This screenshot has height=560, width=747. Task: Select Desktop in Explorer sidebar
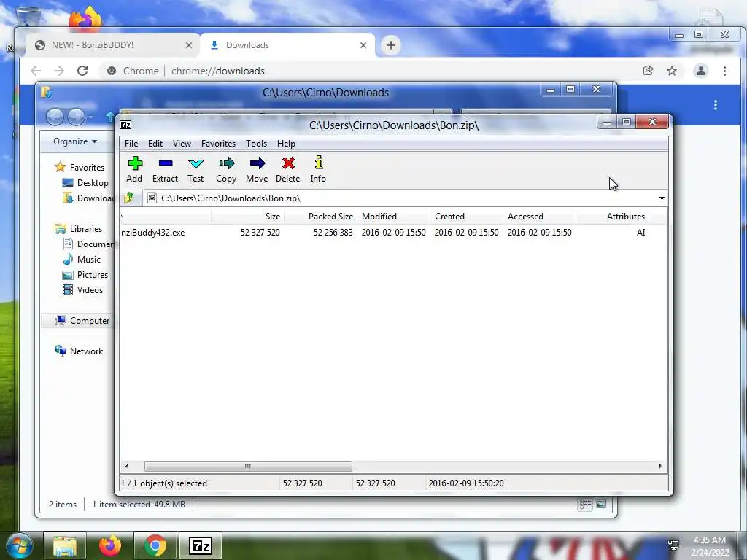pyautogui.click(x=86, y=183)
